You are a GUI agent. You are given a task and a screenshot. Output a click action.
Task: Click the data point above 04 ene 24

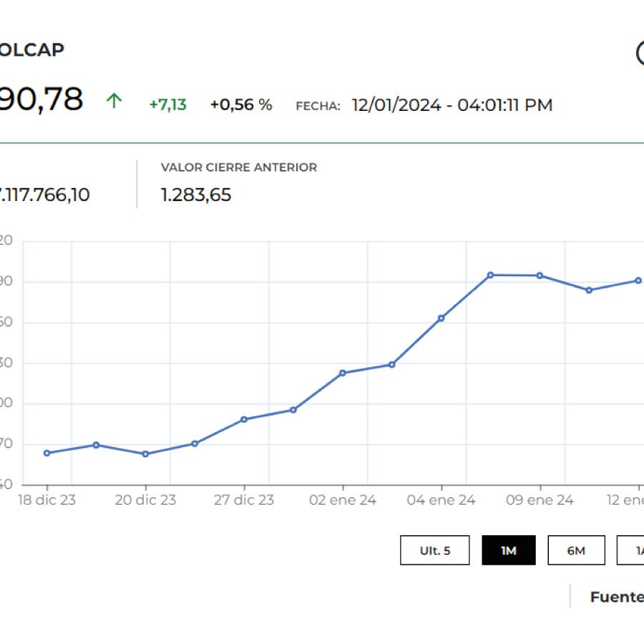click(441, 318)
